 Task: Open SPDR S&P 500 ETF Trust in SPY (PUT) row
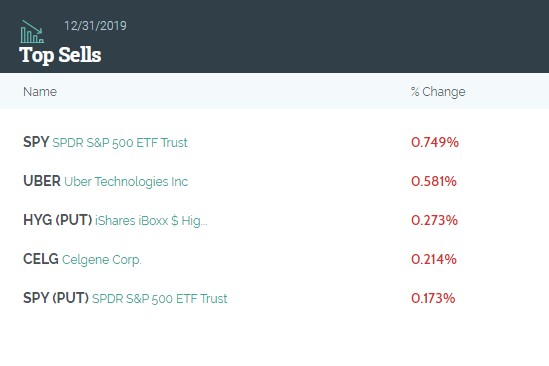click(x=160, y=299)
